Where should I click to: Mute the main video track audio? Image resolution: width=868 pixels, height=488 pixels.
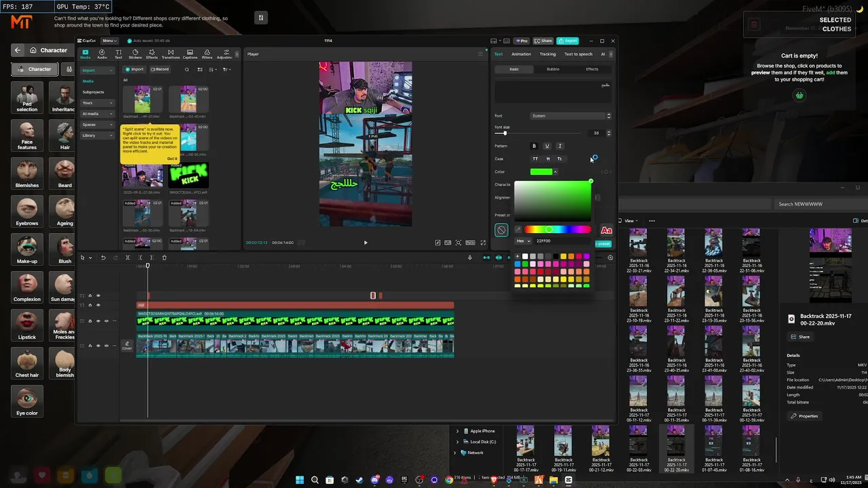pos(106,346)
